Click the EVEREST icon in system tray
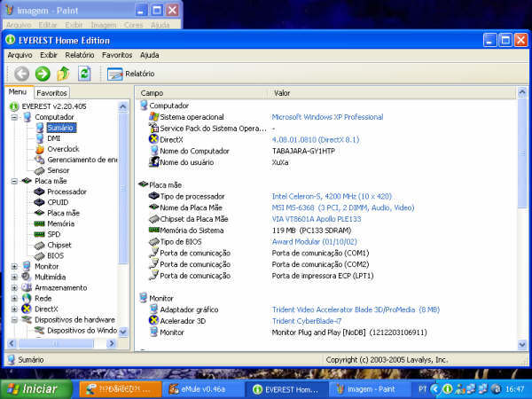 tap(448, 389)
